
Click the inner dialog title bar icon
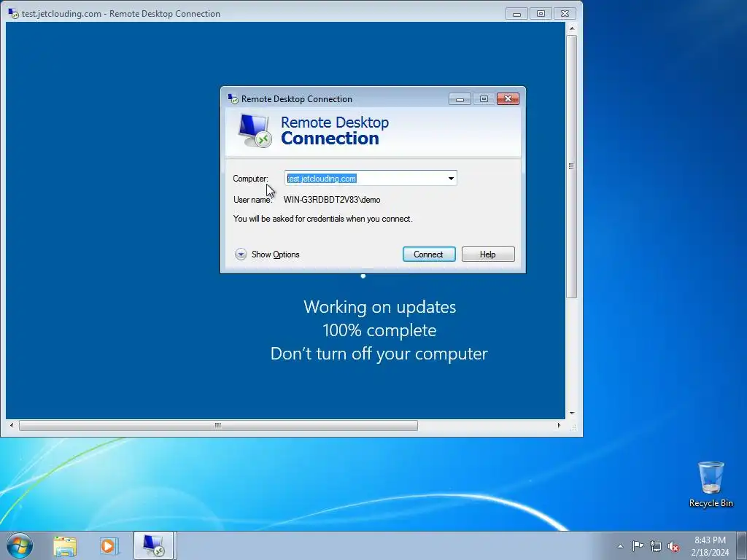pos(233,99)
